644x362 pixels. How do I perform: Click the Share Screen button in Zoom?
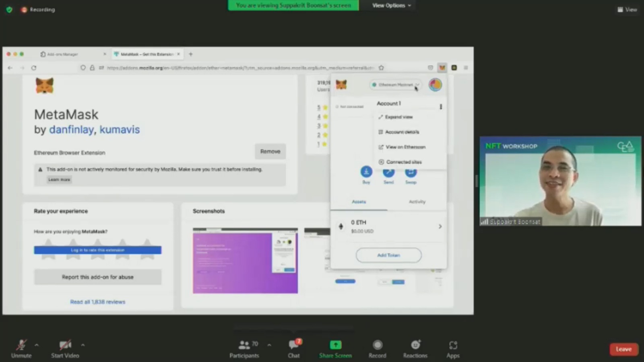335,349
